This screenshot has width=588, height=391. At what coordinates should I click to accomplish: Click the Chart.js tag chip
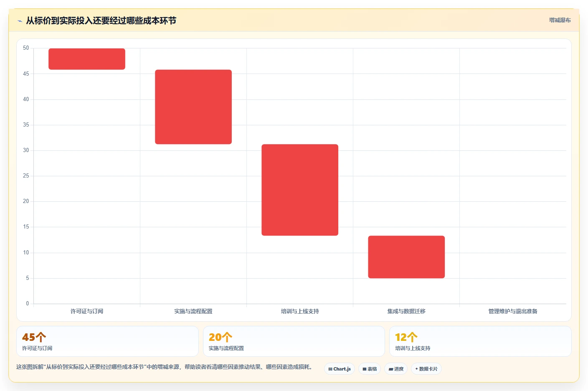pyautogui.click(x=340, y=369)
